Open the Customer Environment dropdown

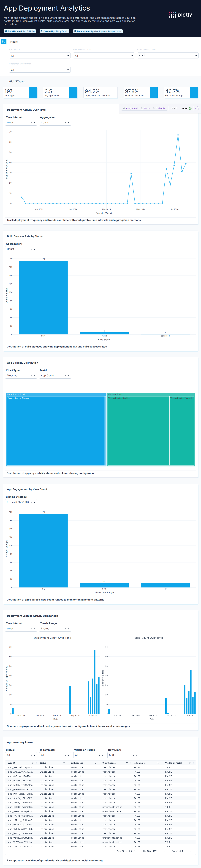click(40, 70)
